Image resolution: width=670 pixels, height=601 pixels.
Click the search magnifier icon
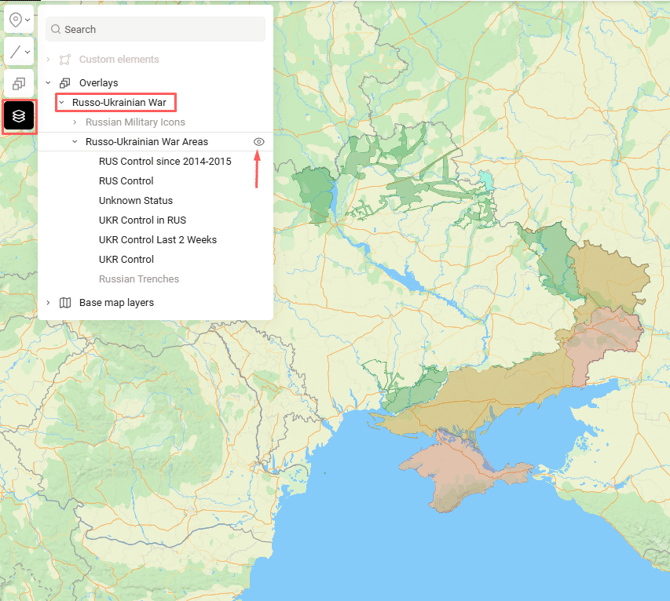click(56, 30)
